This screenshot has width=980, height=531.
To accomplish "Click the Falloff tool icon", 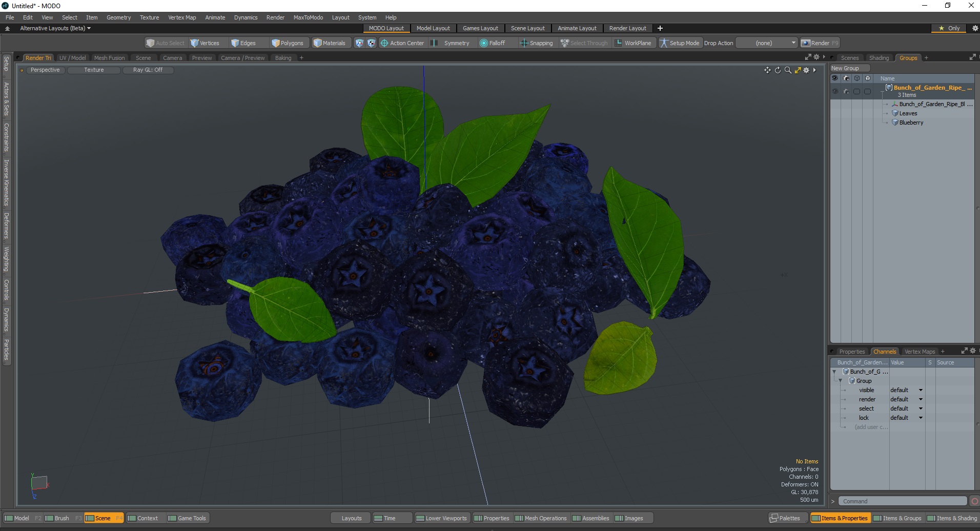I will coord(483,43).
